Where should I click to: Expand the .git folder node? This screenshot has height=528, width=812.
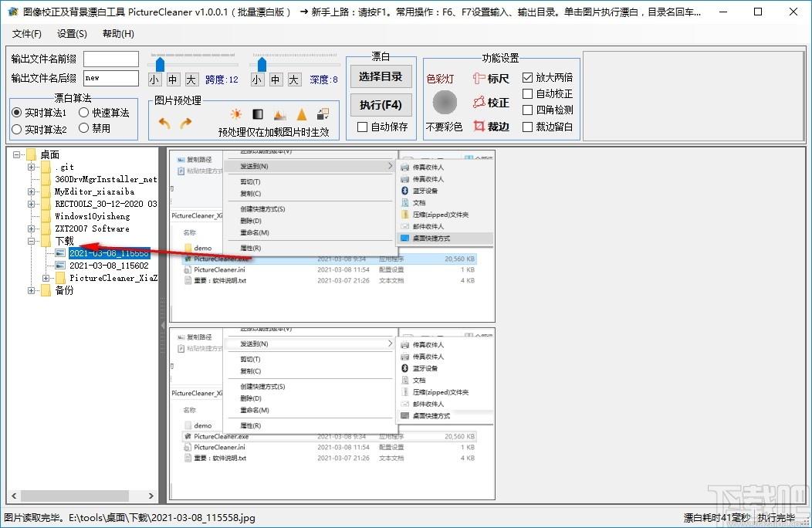(x=31, y=167)
